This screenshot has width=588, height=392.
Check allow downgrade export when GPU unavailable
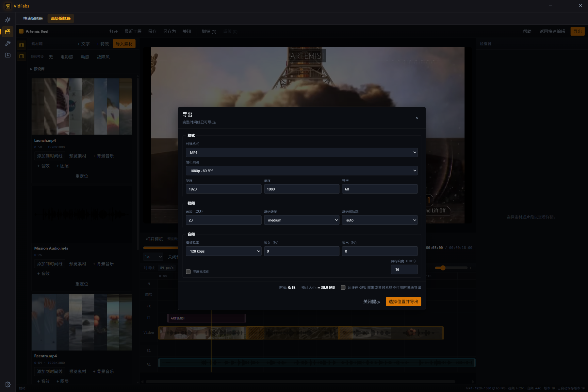tap(343, 287)
